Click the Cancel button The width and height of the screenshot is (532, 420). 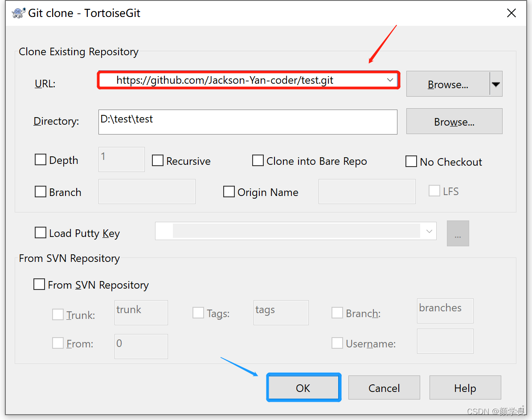tap(384, 387)
